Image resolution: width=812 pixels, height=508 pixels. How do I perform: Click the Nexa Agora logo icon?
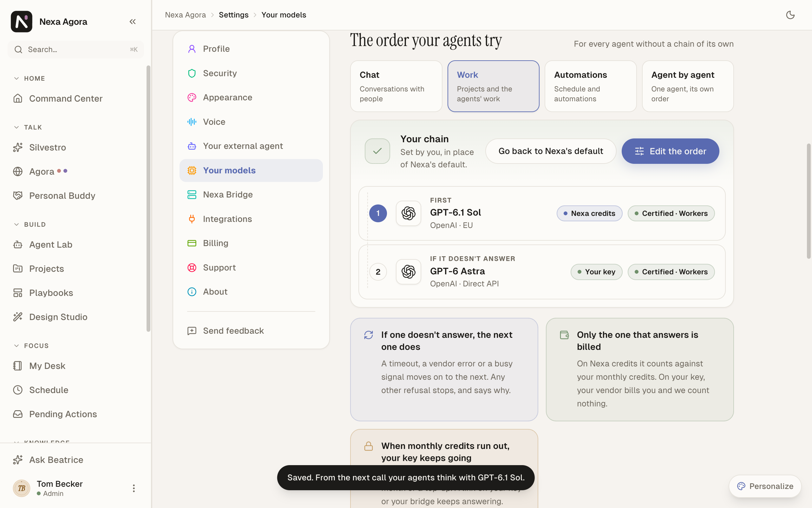[22, 22]
